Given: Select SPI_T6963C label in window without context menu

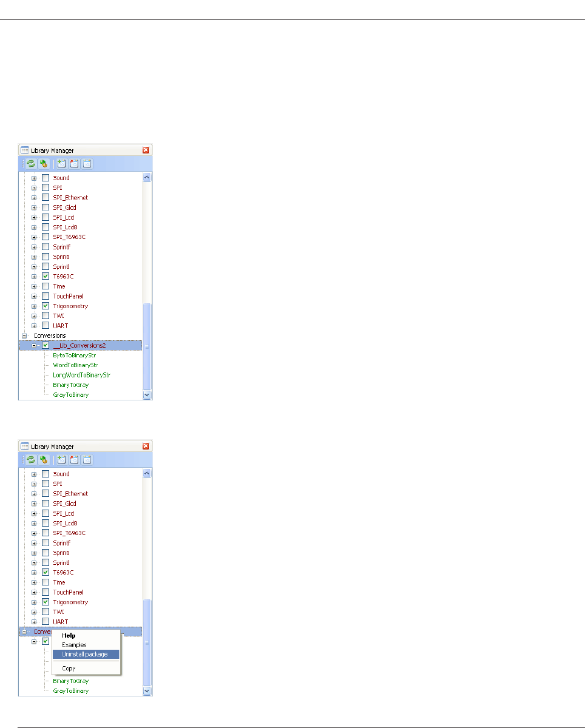Looking at the screenshot, I should (69, 237).
